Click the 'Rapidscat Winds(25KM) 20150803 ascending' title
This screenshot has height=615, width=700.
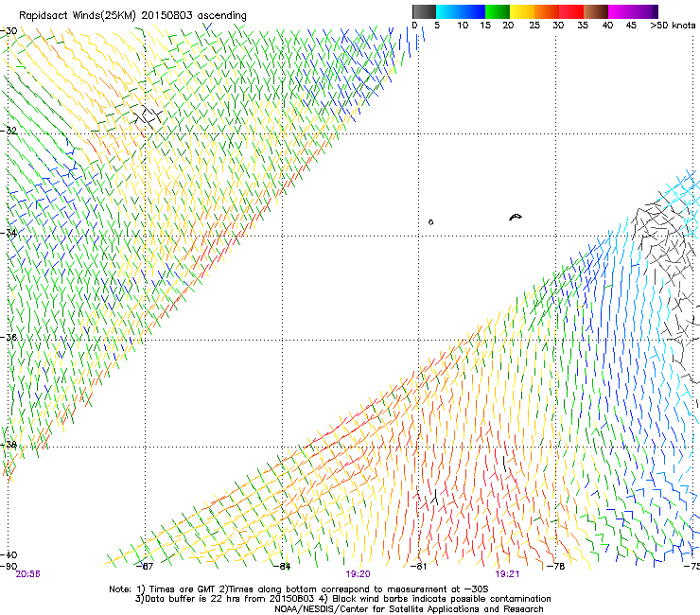point(132,16)
